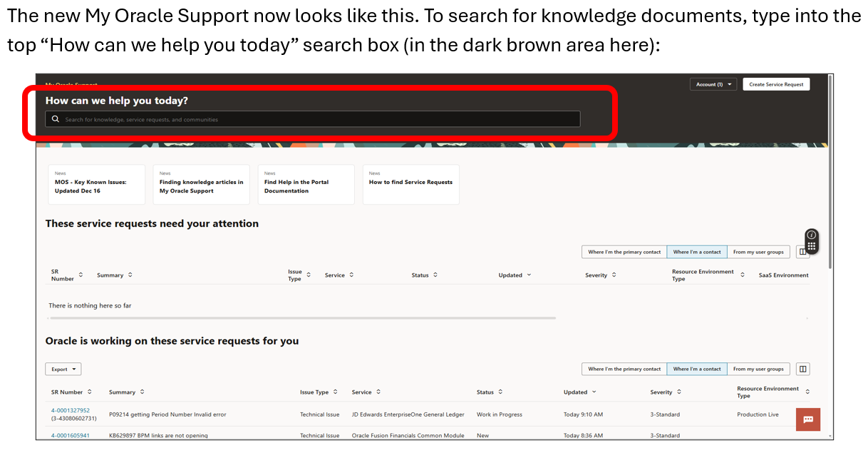Image resolution: width=868 pixels, height=453 pixels.
Task: Click the info icon on floating widget
Action: 811,235
